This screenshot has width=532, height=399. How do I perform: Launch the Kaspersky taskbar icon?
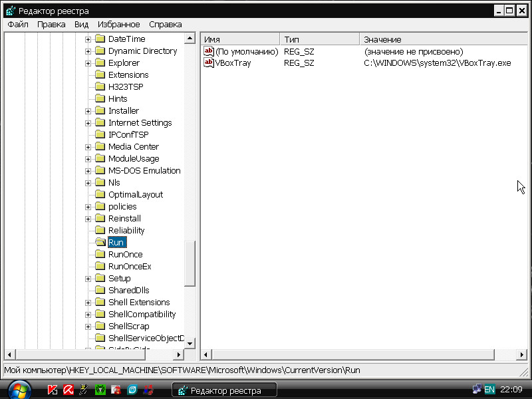[x=53, y=390]
